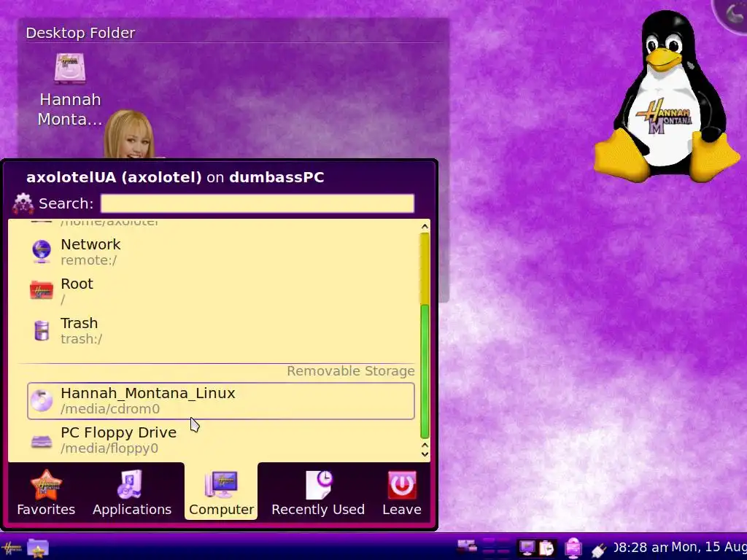
Task: Open the Trash entry
Action: pos(220,330)
